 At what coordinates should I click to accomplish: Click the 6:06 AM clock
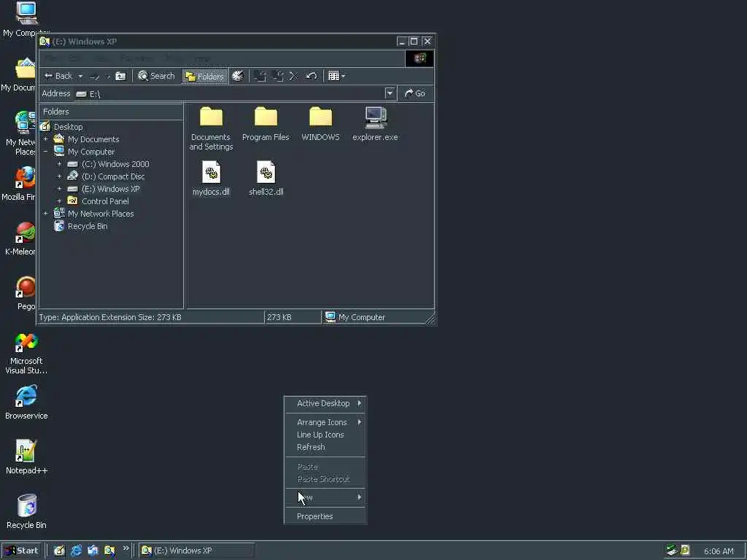click(x=719, y=551)
